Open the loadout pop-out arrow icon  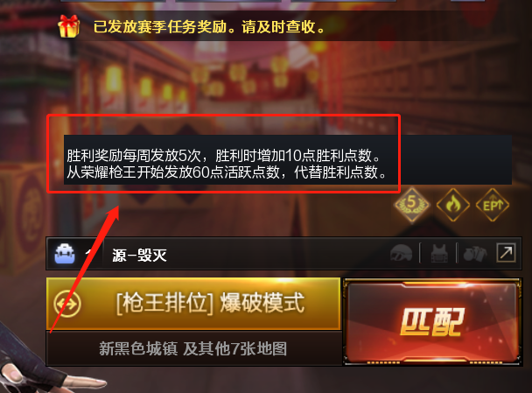coord(507,252)
